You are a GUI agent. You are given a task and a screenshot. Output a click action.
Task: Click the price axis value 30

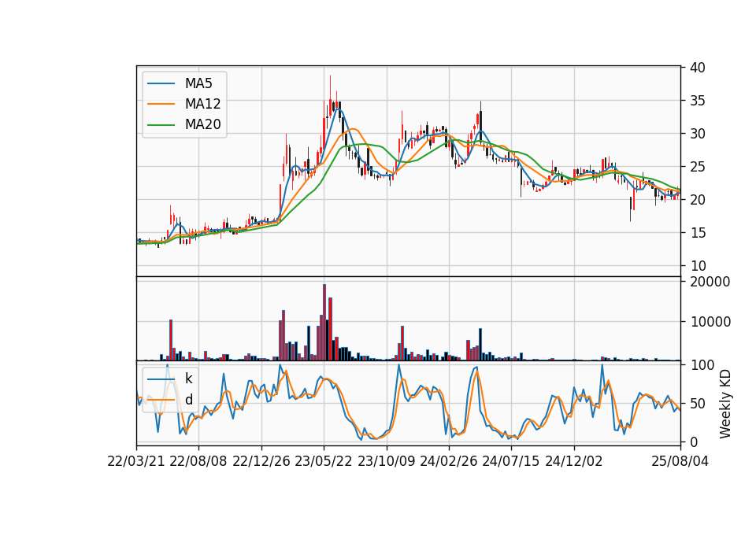pyautogui.click(x=697, y=134)
